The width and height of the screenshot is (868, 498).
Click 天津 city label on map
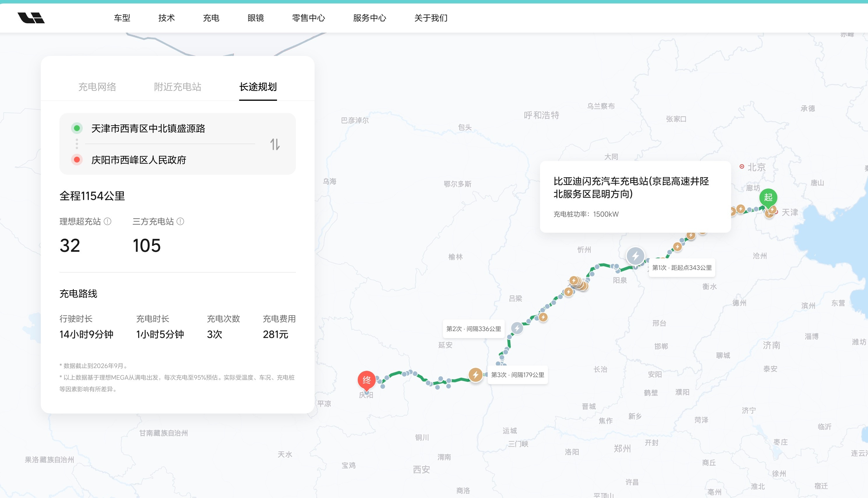(790, 212)
